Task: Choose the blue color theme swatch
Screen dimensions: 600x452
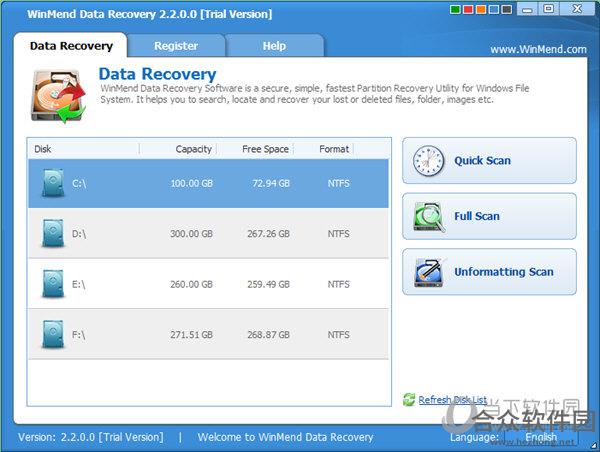Action: [494, 9]
